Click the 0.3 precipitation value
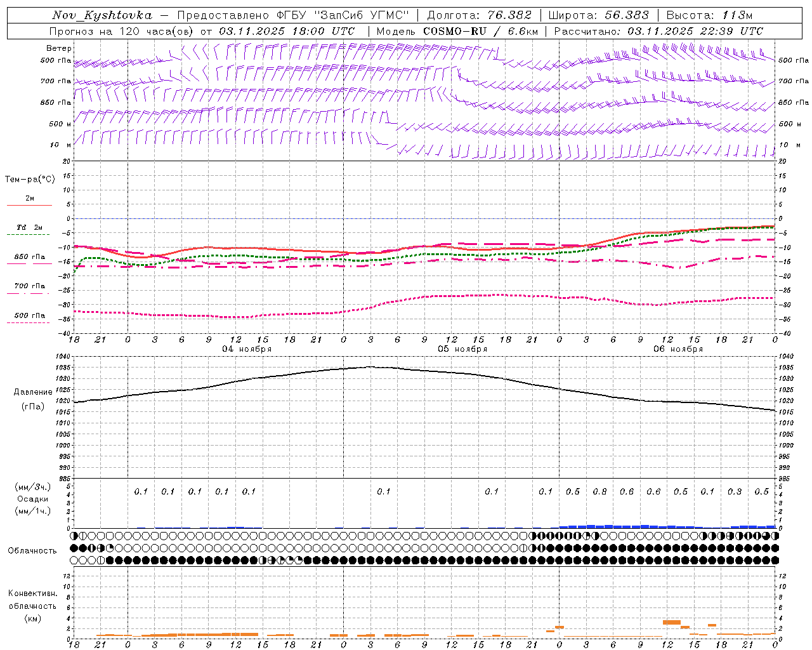812x650 pixels. tap(735, 491)
